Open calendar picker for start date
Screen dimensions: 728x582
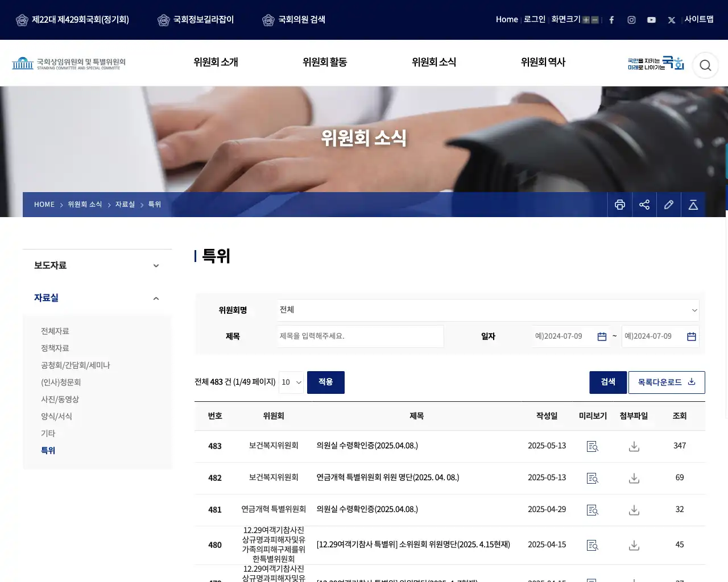point(602,336)
